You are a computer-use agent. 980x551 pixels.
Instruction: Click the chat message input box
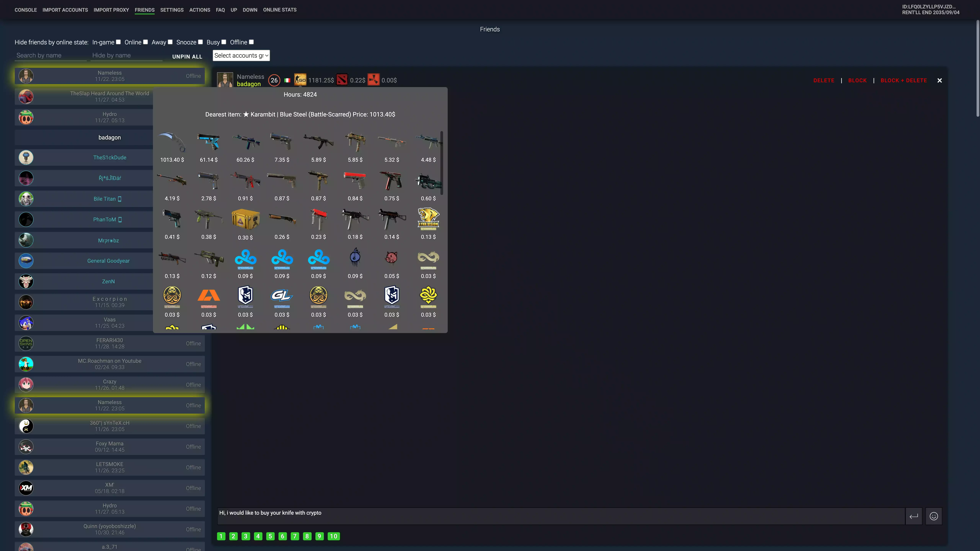561,516
